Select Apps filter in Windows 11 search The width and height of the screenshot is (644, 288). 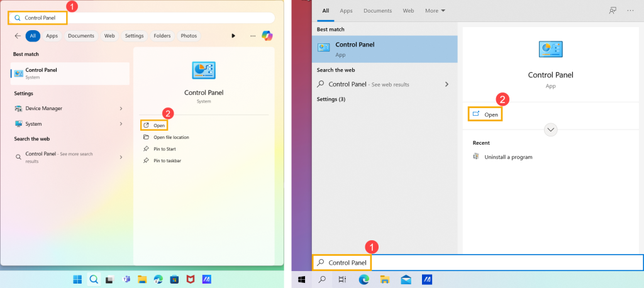[52, 36]
